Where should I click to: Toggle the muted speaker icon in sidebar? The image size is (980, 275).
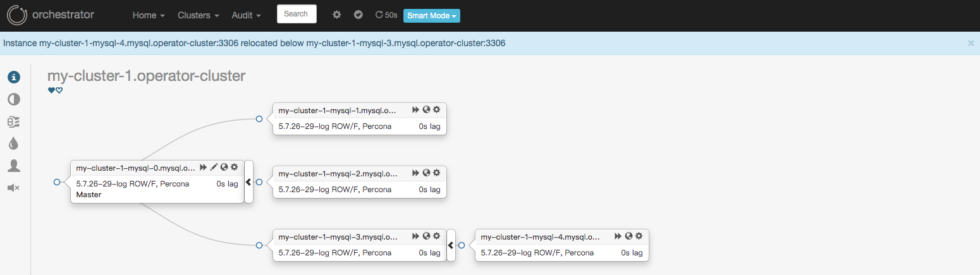pyautogui.click(x=14, y=188)
